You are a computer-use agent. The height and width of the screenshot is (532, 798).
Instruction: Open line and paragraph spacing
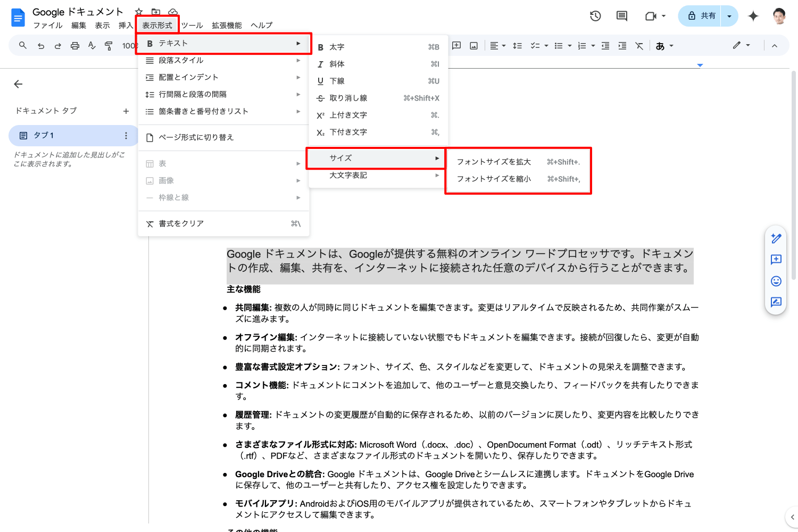[517, 46]
